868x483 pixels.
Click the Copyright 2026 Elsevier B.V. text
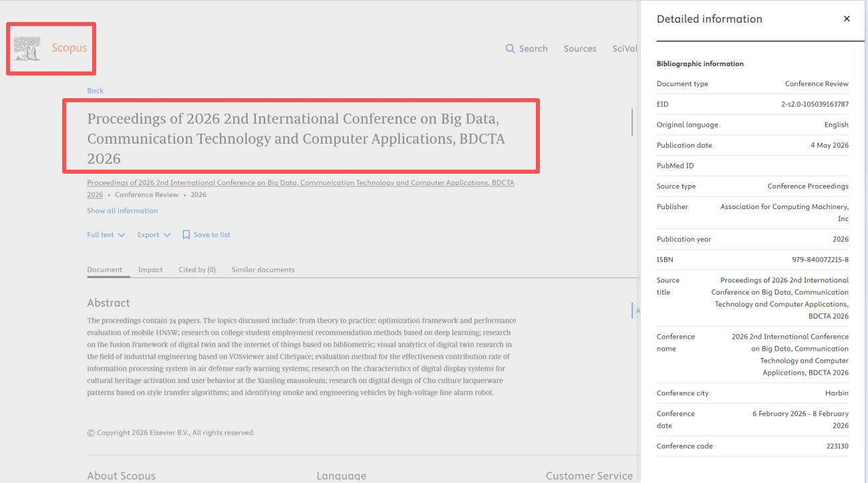(x=171, y=433)
